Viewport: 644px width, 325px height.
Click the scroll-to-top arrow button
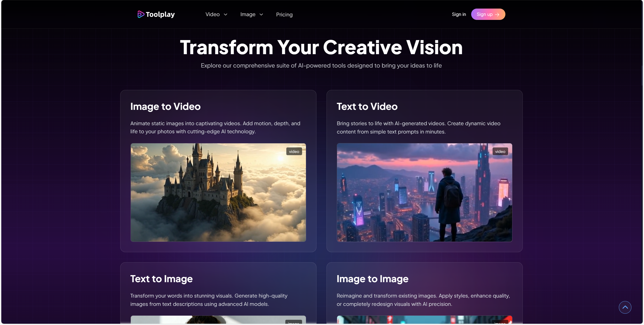coord(625,307)
